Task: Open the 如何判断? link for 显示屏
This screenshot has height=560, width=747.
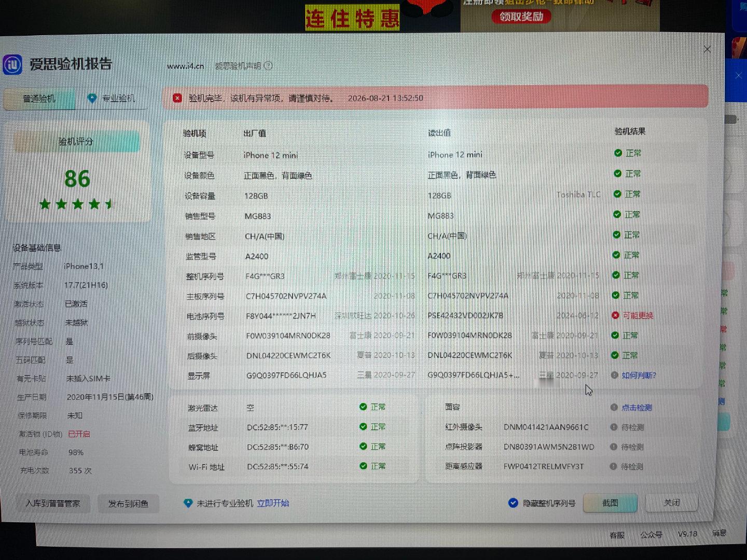Action: click(639, 375)
